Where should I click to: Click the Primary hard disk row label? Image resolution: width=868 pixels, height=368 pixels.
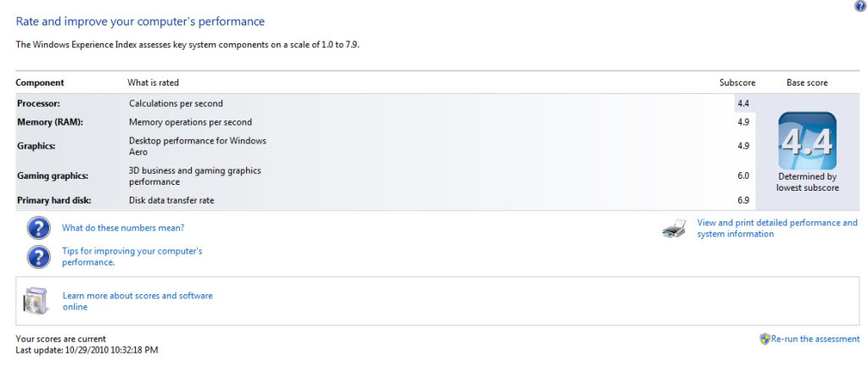(x=53, y=200)
